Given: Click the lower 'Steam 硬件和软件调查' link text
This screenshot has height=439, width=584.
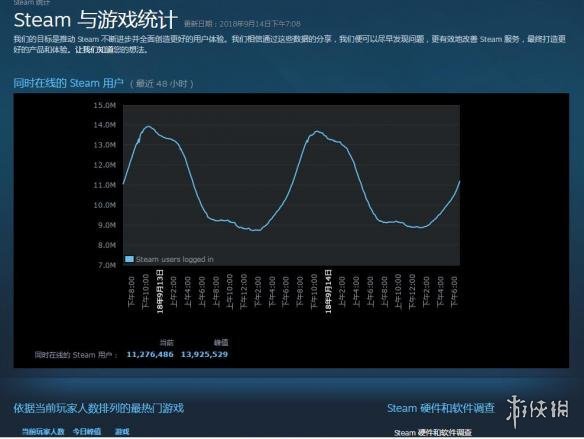Looking at the screenshot, I should click(x=433, y=432).
